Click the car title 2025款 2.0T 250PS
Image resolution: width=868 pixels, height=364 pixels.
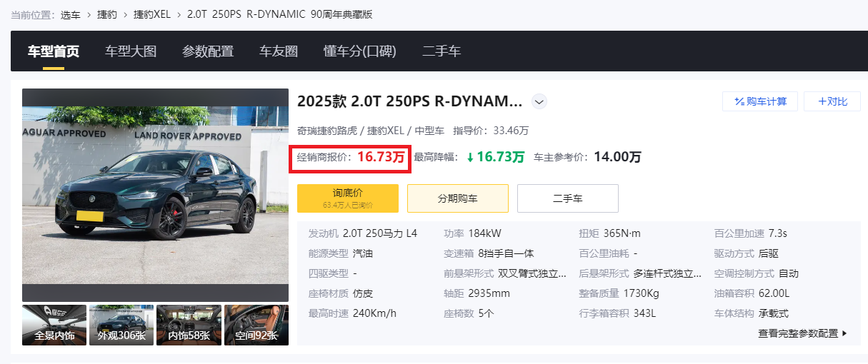tap(410, 101)
